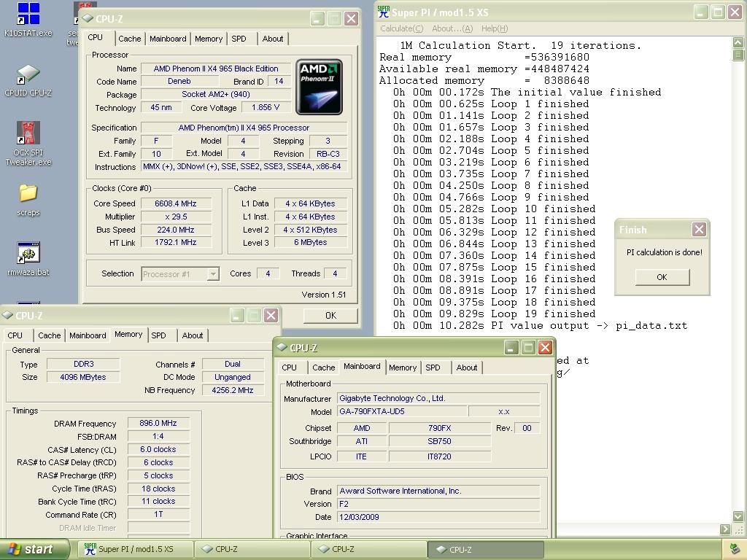The image size is (747, 560).
Task: Click the motherboard model GA-790FXTA-UD5 field
Action: (402, 411)
